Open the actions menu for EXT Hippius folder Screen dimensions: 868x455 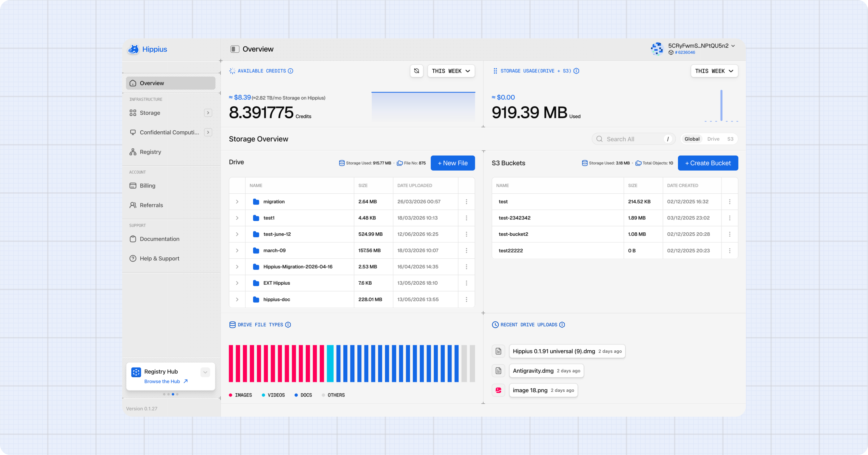pos(467,283)
